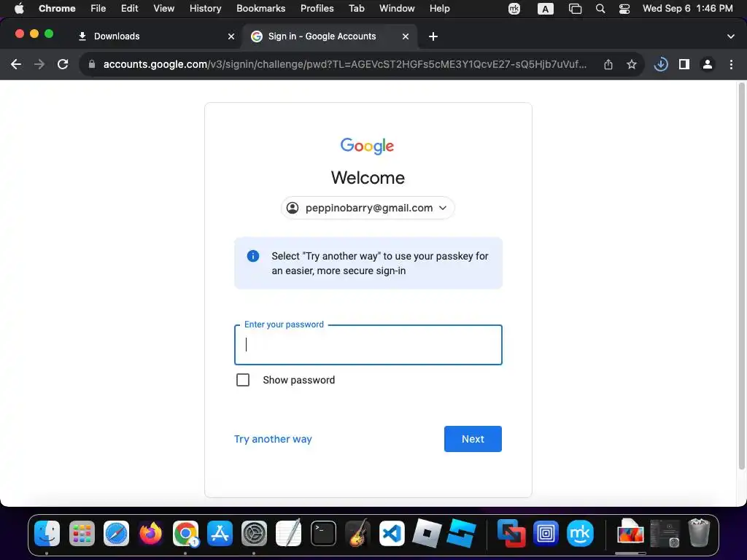This screenshot has width=747, height=560.
Task: Launch GarageBand from the Dock
Action: (x=357, y=533)
